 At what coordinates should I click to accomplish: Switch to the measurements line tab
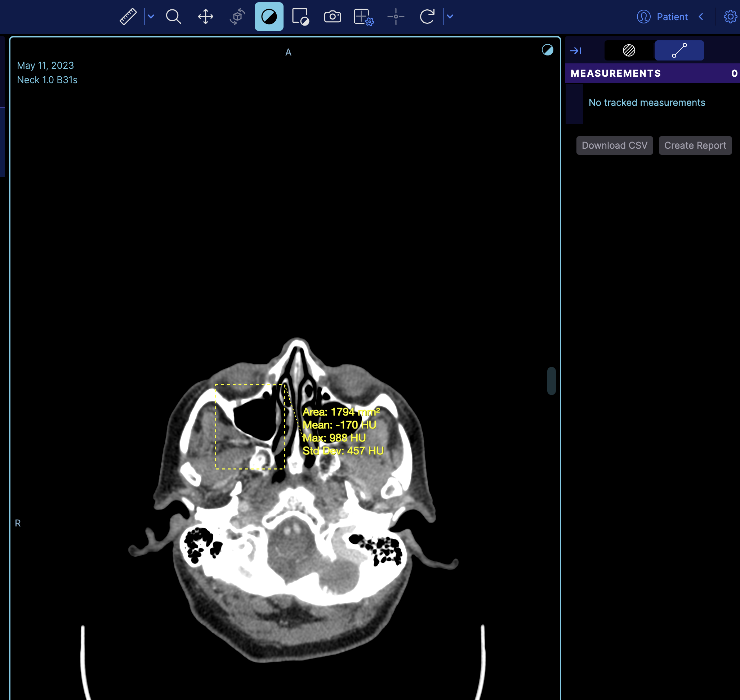(679, 50)
